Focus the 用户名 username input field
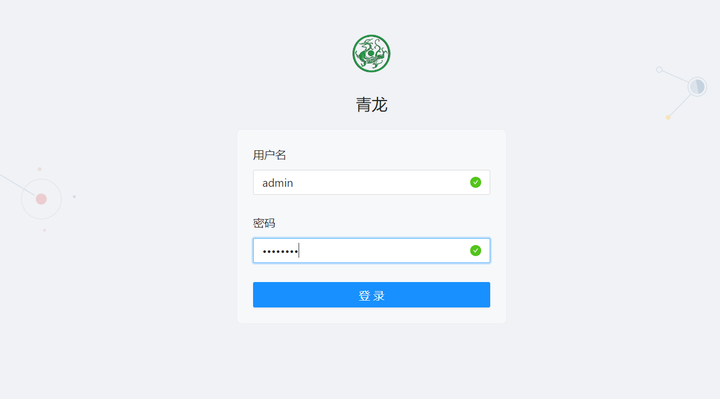720x399 pixels. coord(371,182)
